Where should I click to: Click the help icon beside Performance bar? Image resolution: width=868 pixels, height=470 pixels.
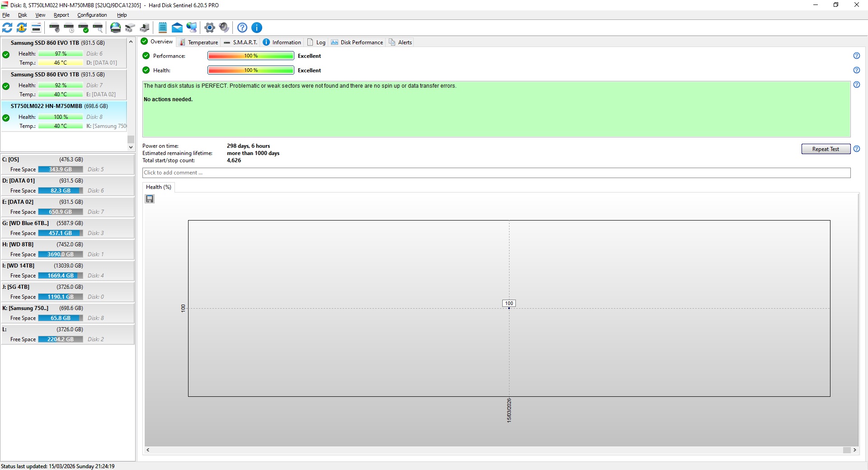click(856, 56)
